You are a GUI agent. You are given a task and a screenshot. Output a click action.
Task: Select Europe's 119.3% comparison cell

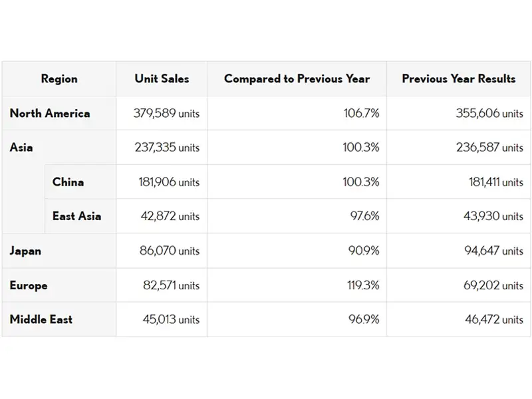tap(362, 285)
